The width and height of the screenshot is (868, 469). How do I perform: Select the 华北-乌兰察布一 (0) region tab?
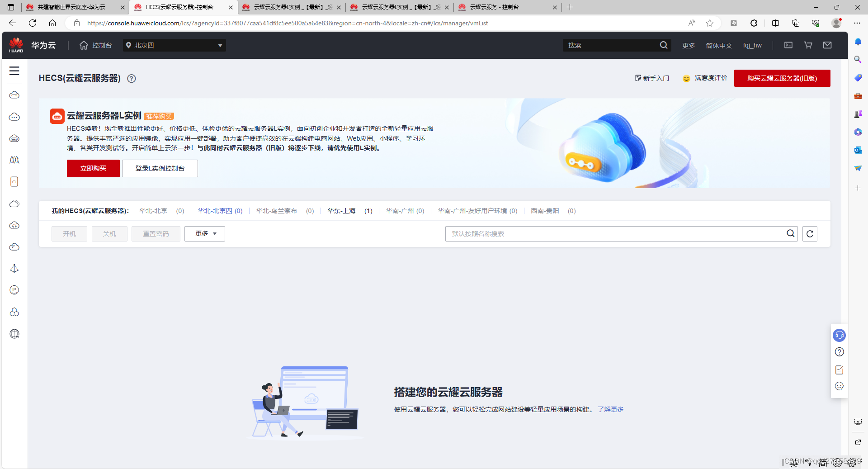pyautogui.click(x=285, y=211)
